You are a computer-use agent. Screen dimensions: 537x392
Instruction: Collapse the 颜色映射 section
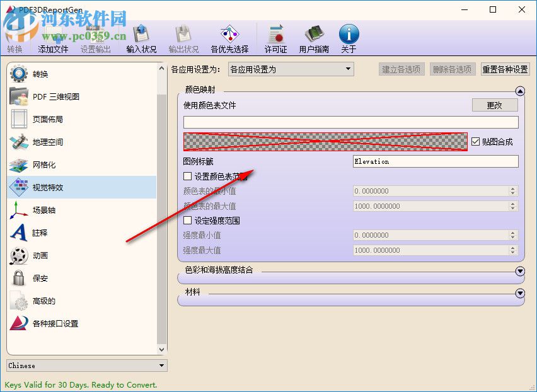(x=519, y=91)
